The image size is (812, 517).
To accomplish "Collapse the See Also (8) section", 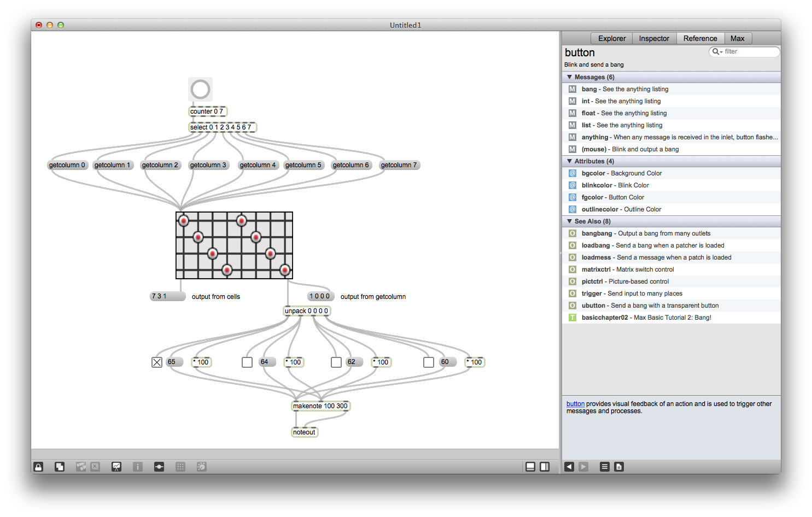I will 569,221.
